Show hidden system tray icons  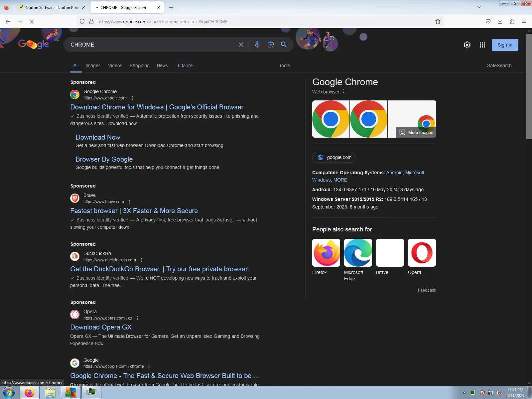tap(464, 393)
